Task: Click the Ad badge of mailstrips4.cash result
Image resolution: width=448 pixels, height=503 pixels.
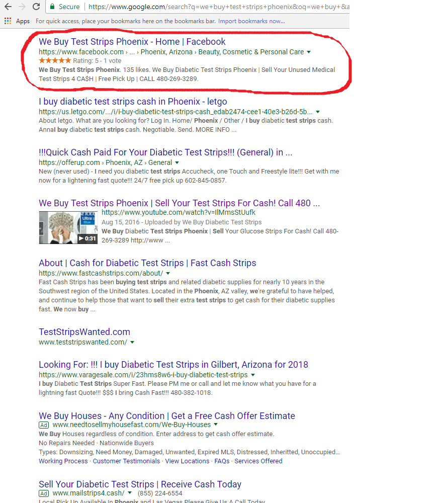Action: pos(44,493)
